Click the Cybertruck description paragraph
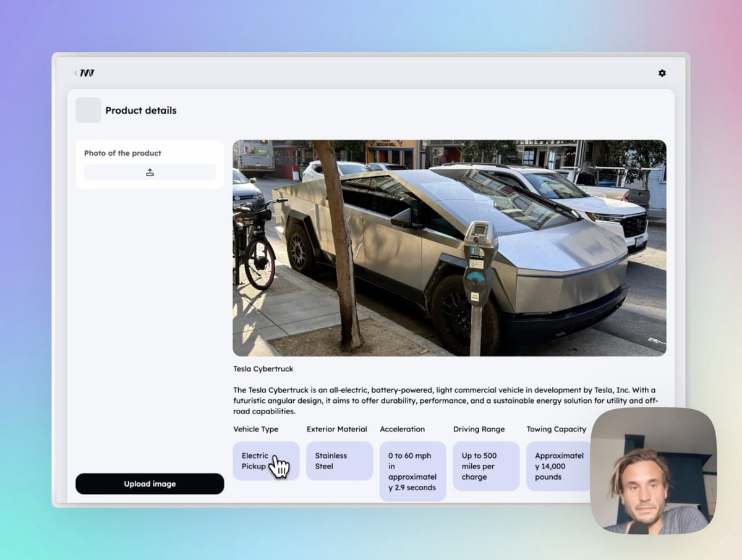The image size is (742, 560). (445, 401)
